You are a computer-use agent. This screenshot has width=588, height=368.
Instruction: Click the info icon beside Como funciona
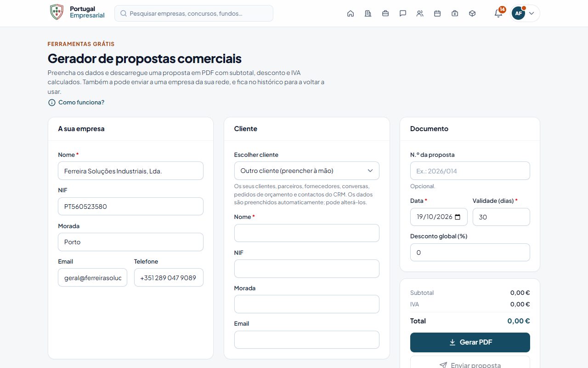[51, 103]
